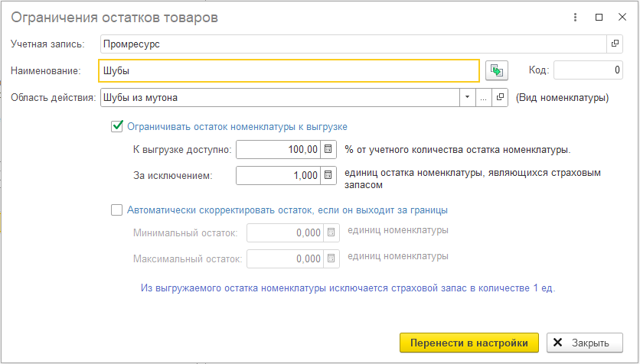The image size is (640, 364).
Task: Maximize the Ограничения остатков товаров window
Action: (x=599, y=17)
